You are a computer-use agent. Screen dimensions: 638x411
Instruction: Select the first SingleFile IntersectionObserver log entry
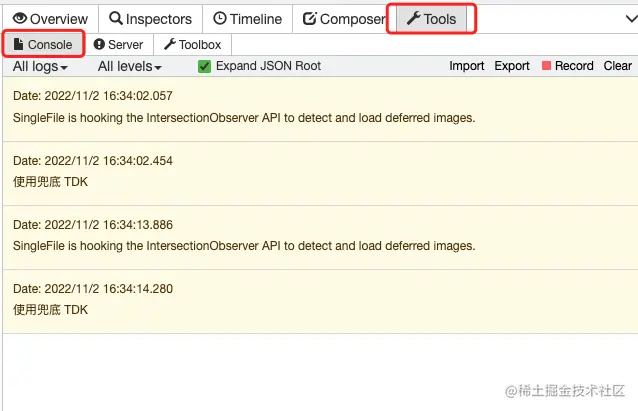click(x=244, y=117)
